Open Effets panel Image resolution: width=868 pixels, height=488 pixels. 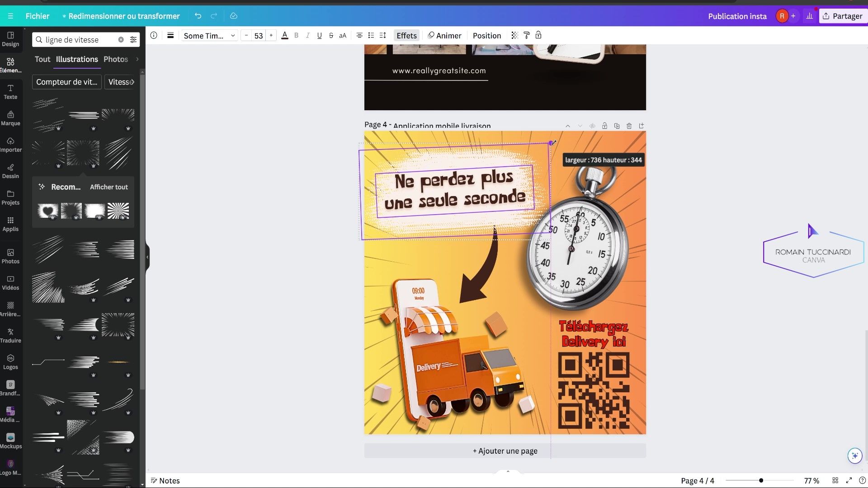(406, 36)
